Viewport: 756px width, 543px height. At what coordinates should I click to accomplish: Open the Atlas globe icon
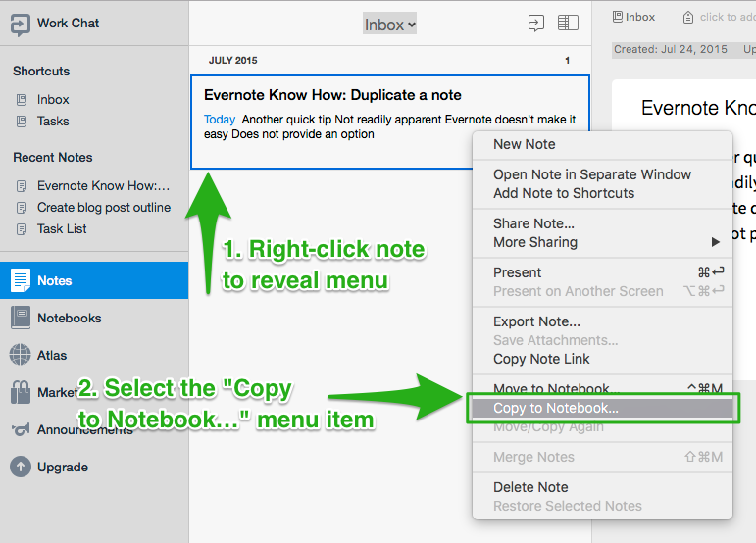click(21, 355)
